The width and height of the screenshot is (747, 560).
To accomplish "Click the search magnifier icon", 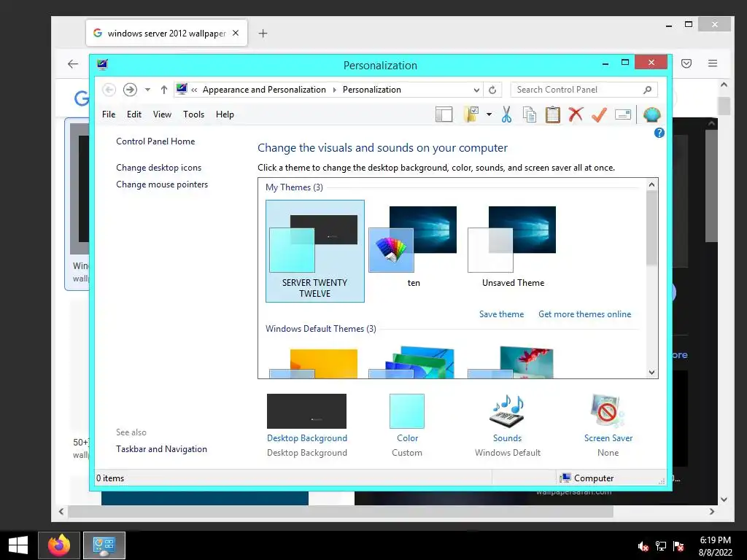I will (648, 90).
